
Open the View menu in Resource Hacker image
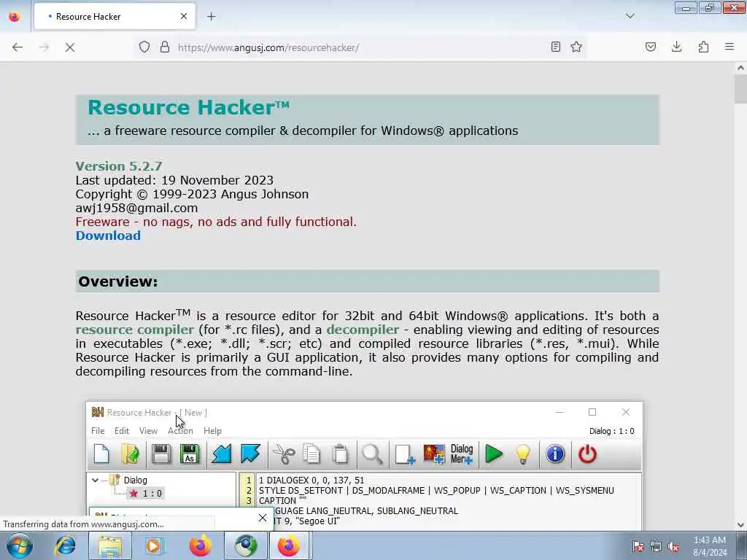click(148, 430)
